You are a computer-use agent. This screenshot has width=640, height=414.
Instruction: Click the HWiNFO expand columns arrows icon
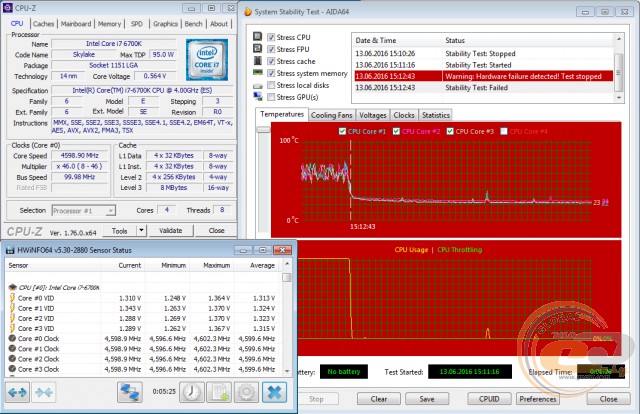(17, 393)
